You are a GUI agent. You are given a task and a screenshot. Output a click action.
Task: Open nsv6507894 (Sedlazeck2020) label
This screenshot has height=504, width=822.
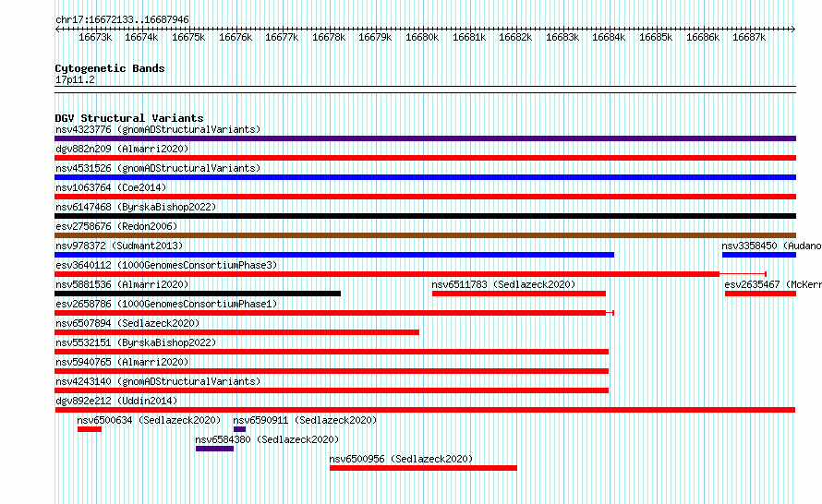pos(127,323)
